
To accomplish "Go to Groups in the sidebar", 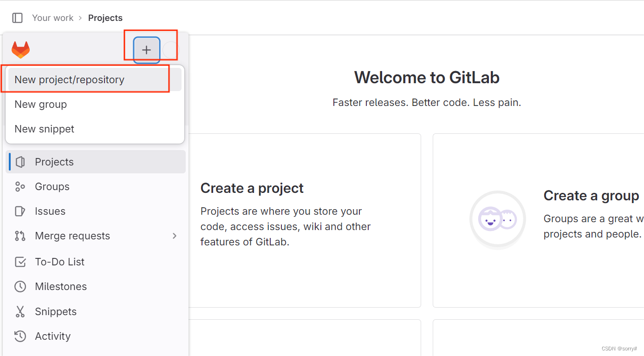I will click(96, 186).
